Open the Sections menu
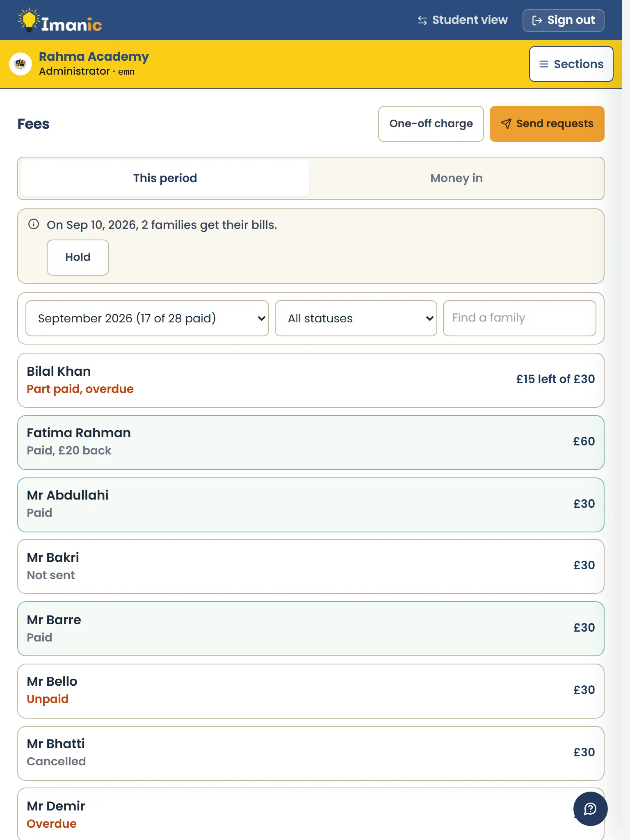This screenshot has width=630, height=840. click(x=571, y=64)
